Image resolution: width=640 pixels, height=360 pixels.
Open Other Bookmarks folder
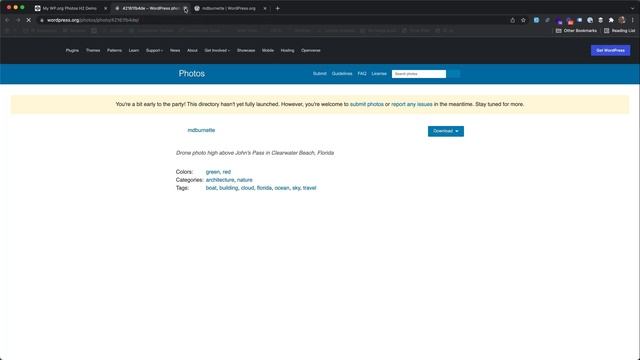(576, 31)
